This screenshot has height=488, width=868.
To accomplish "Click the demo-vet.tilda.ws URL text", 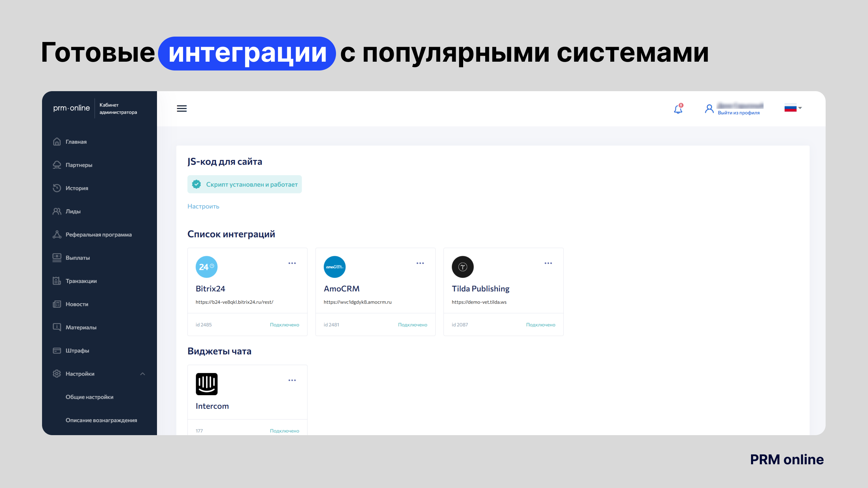I will click(x=479, y=302).
